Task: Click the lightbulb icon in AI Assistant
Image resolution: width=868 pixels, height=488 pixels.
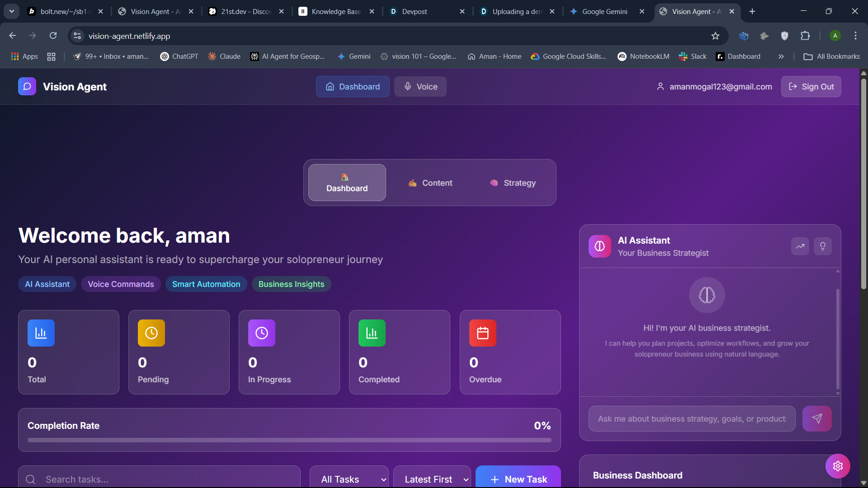Action: pos(822,246)
